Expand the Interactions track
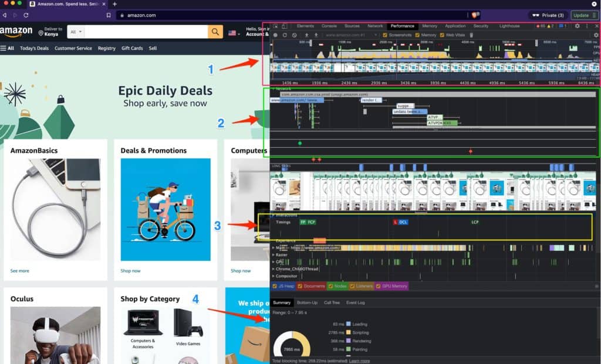Screen dimensions: 601x364 click(274, 215)
